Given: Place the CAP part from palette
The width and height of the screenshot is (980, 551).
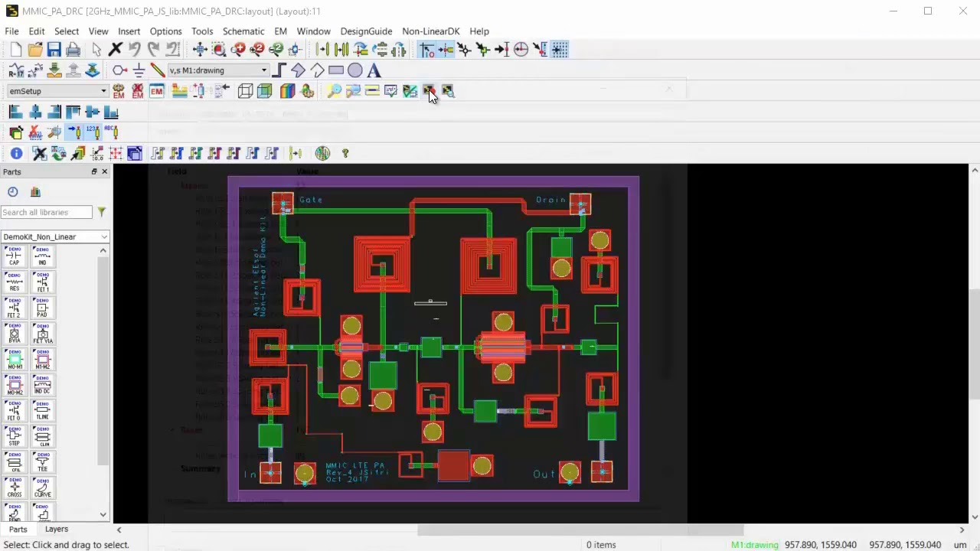Looking at the screenshot, I should 15,256.
